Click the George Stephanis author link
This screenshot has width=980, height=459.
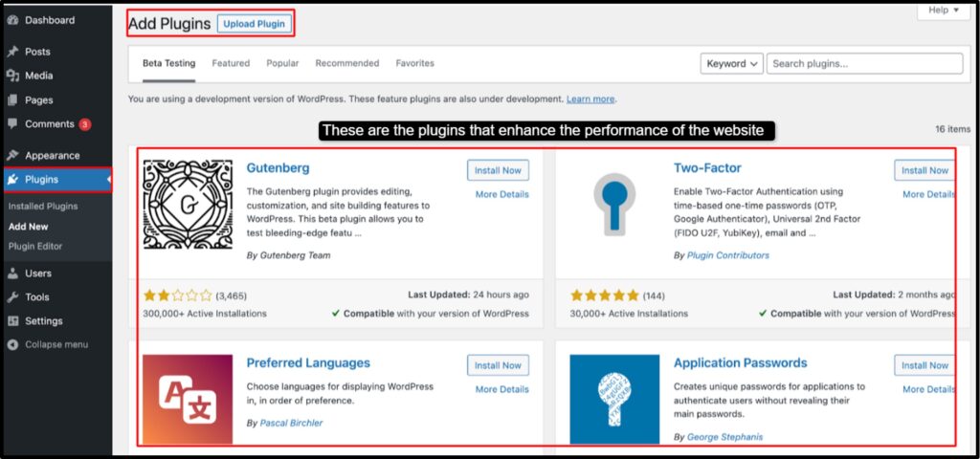click(725, 437)
